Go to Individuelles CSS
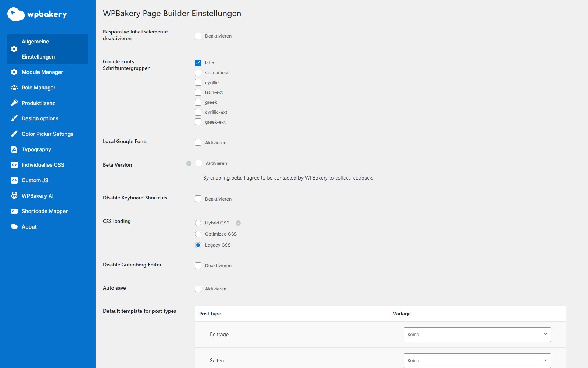This screenshot has width=588, height=368. tap(48, 165)
